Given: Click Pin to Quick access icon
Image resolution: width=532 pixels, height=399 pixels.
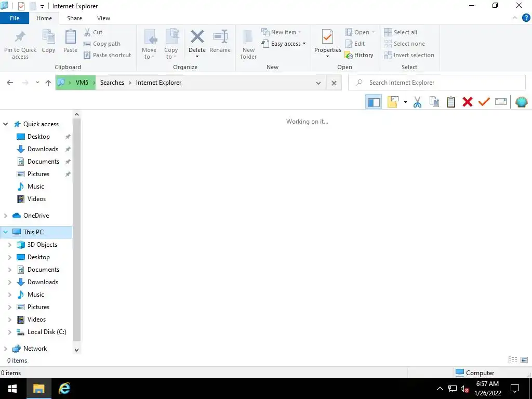Looking at the screenshot, I should [20, 37].
